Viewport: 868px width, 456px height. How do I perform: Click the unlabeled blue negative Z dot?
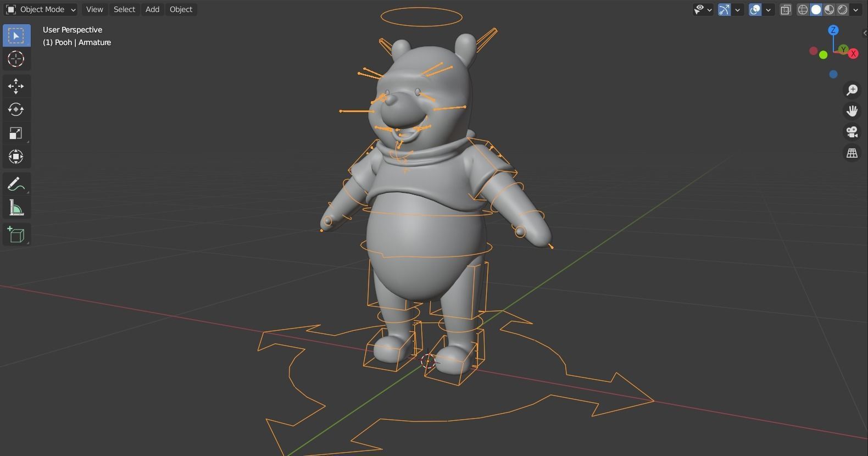(833, 74)
